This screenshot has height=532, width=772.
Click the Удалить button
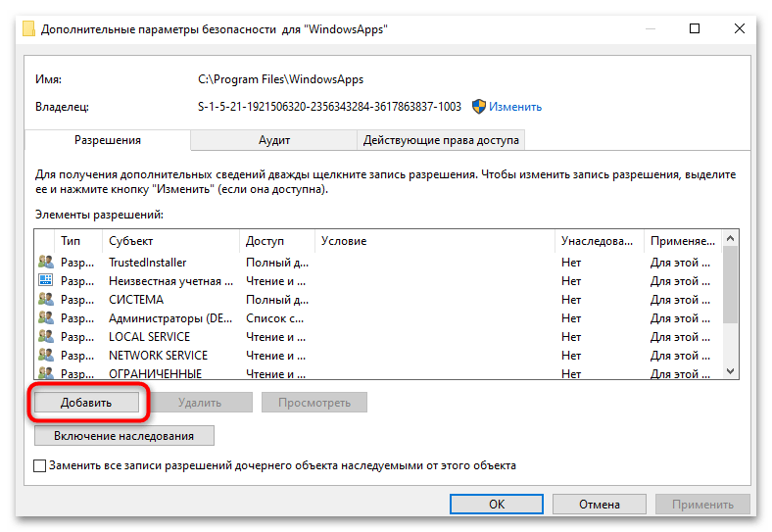[200, 403]
